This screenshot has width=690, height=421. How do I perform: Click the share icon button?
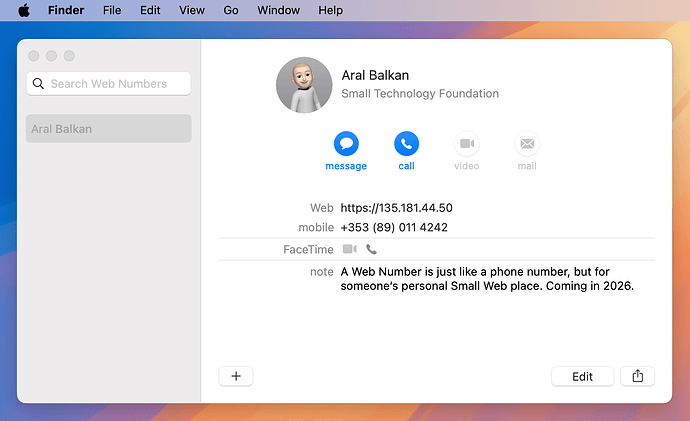tap(638, 376)
